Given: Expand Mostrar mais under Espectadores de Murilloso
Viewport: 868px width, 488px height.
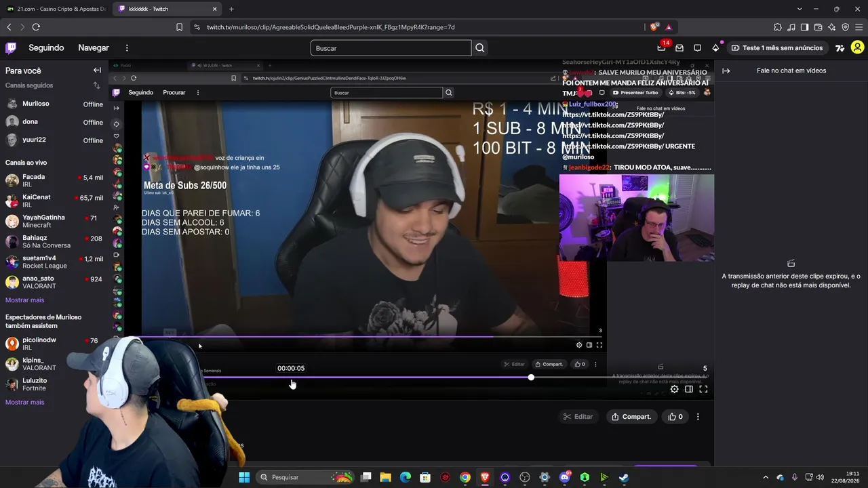Looking at the screenshot, I should coord(24,403).
